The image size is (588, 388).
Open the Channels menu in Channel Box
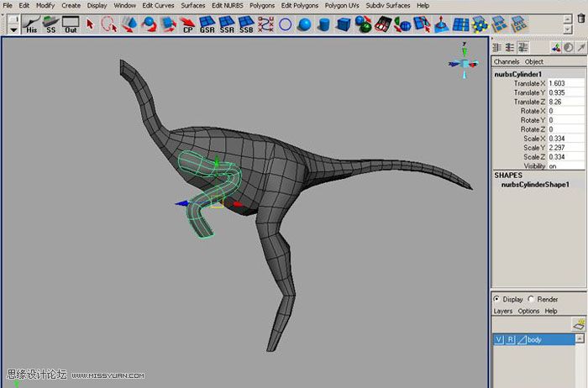coord(507,61)
